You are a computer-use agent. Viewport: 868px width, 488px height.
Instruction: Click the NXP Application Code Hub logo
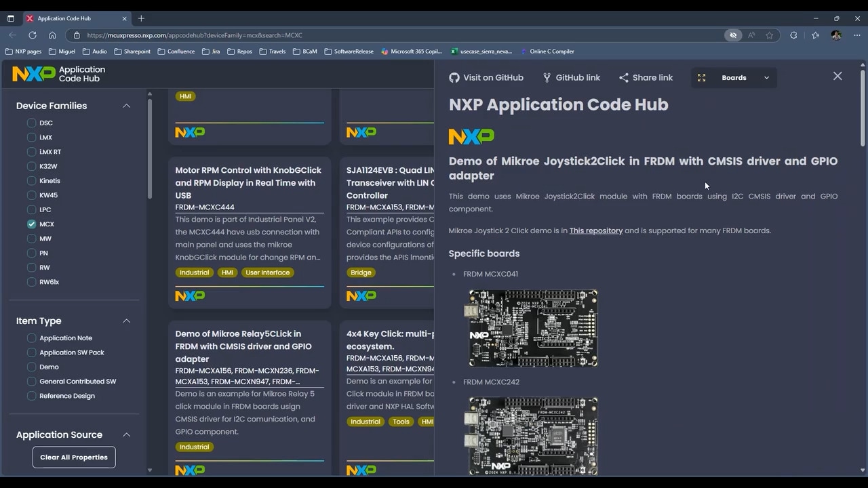(x=58, y=74)
